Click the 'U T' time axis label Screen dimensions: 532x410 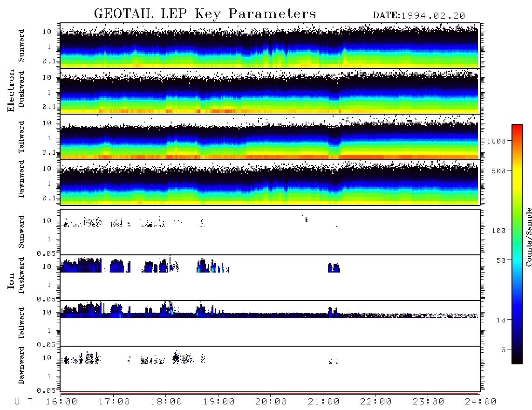pyautogui.click(x=23, y=402)
